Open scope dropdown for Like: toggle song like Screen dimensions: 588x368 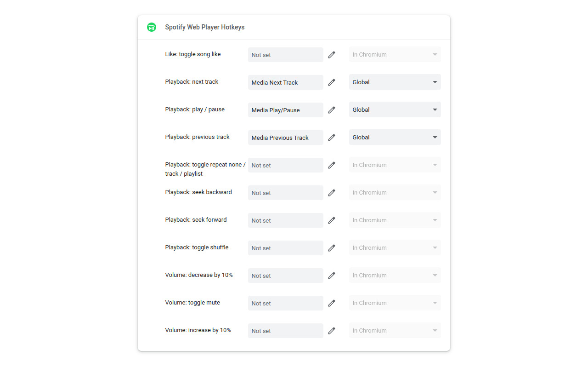[x=395, y=54]
